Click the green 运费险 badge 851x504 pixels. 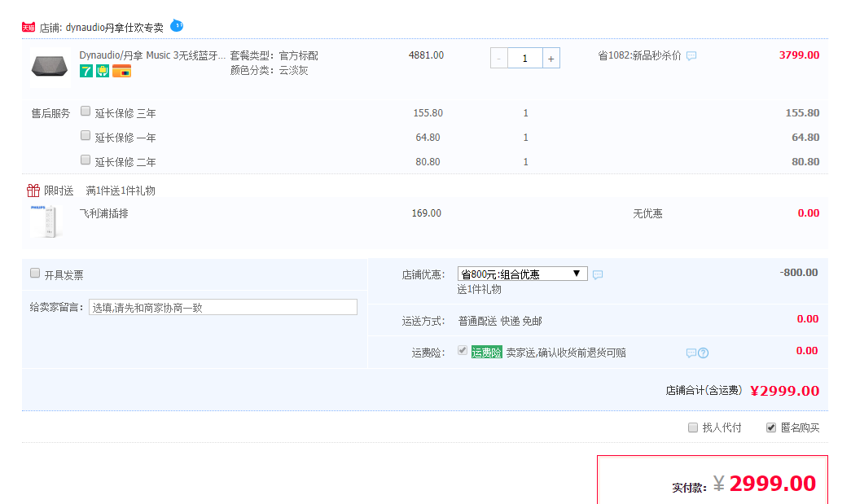[486, 353]
